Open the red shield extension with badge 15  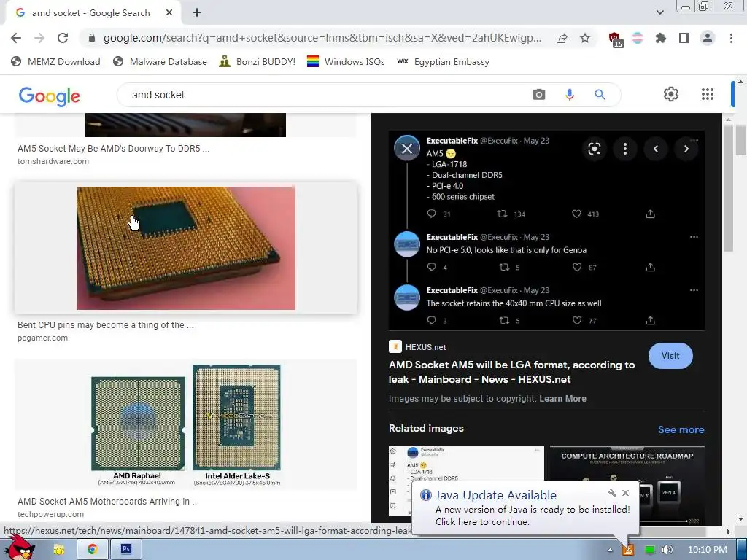point(616,39)
